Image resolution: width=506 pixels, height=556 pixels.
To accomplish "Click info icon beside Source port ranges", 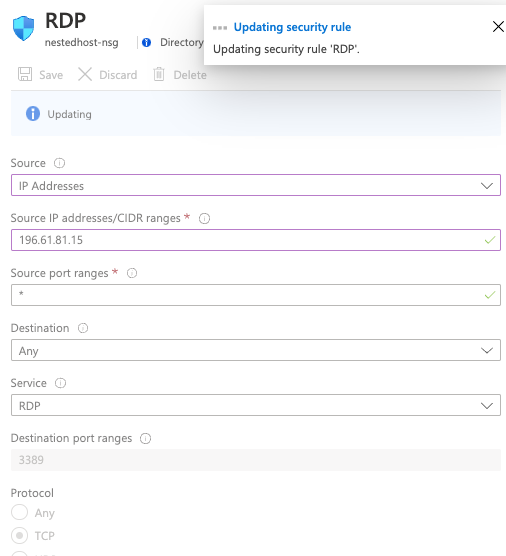I will pyautogui.click(x=132, y=273).
